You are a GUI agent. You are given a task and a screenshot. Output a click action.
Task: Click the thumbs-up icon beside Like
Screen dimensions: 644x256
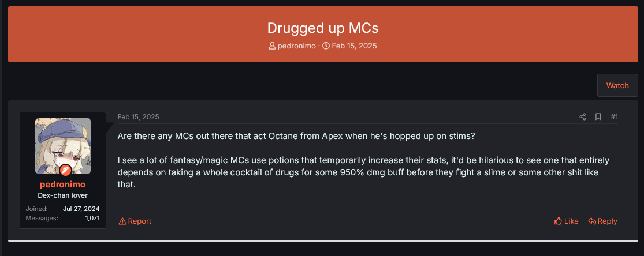[x=558, y=221]
